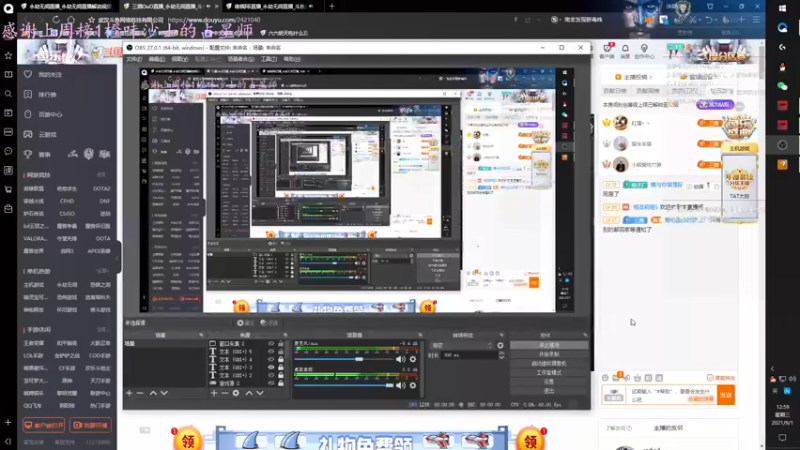This screenshot has height=450, width=800.
Task: Toggle visibility eye of text source 2
Action: point(271,375)
